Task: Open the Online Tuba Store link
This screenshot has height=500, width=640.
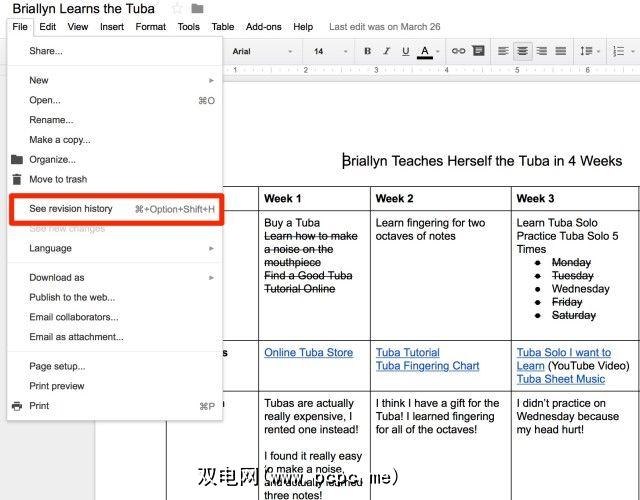Action: click(x=308, y=353)
